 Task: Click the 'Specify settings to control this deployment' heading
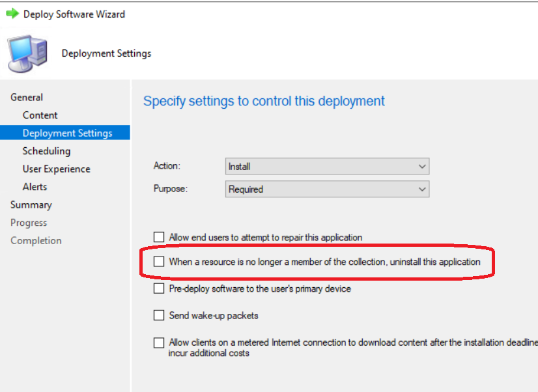point(264,101)
